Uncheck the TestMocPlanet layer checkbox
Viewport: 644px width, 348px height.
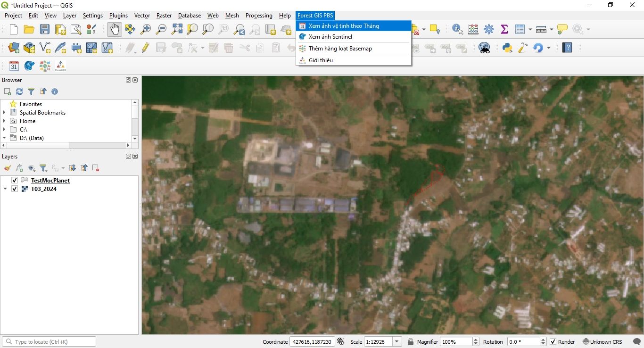point(15,181)
